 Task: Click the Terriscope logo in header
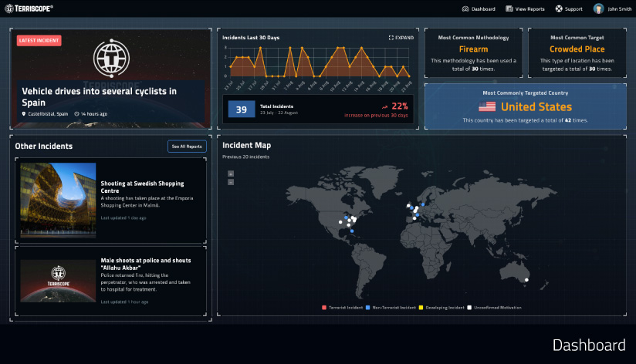29,8
